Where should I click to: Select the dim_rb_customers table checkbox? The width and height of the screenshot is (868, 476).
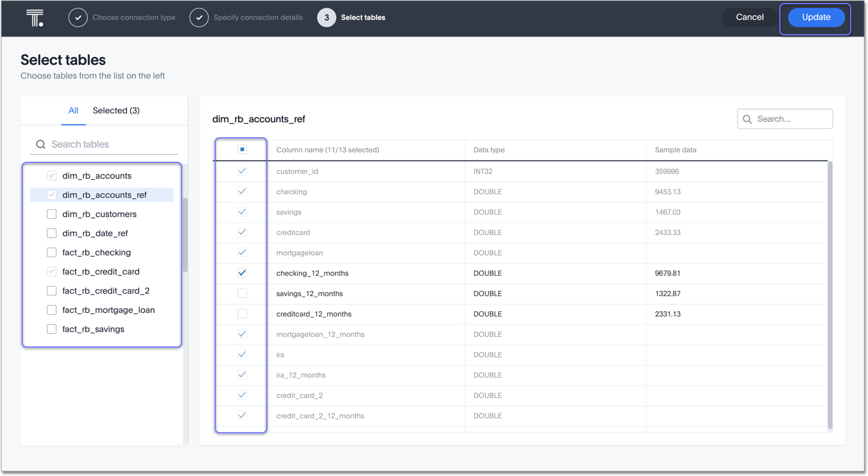click(x=52, y=213)
